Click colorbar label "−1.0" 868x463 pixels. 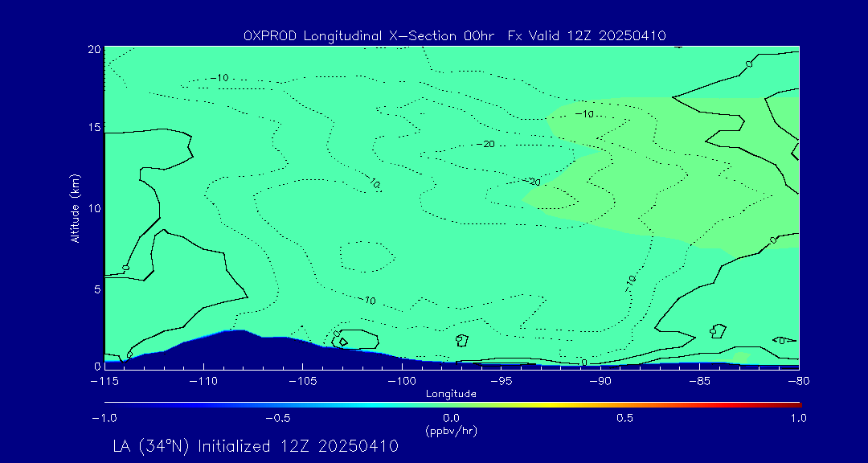click(x=104, y=418)
